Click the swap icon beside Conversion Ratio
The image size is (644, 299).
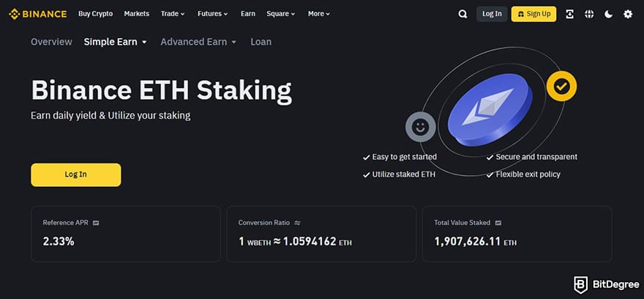coord(297,223)
